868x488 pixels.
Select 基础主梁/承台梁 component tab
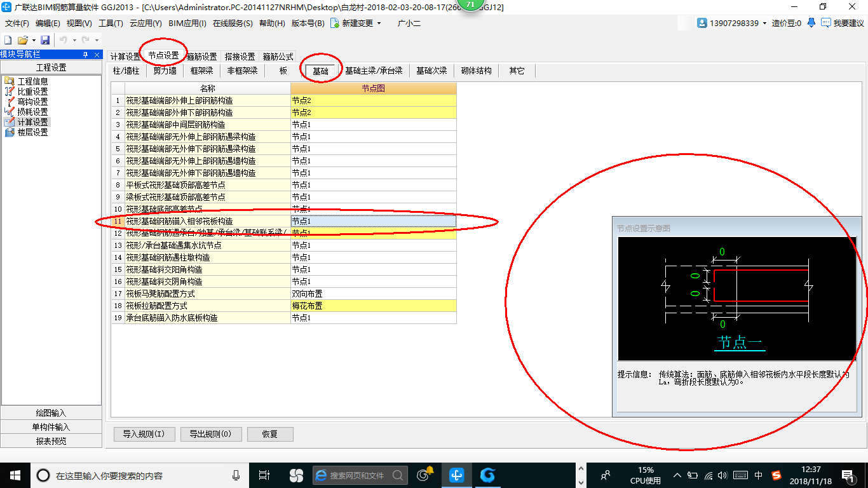(x=374, y=71)
